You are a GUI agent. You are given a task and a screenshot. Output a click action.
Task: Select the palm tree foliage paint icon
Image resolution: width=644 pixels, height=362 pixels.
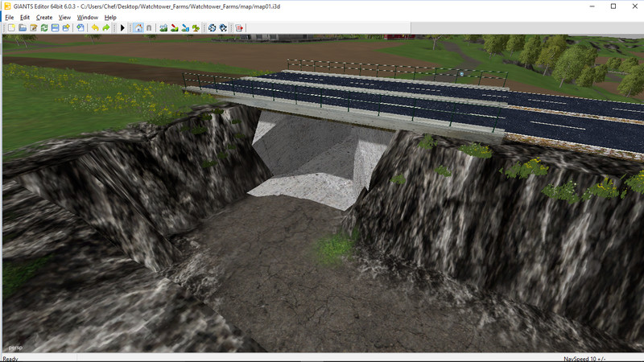pyautogui.click(x=196, y=28)
